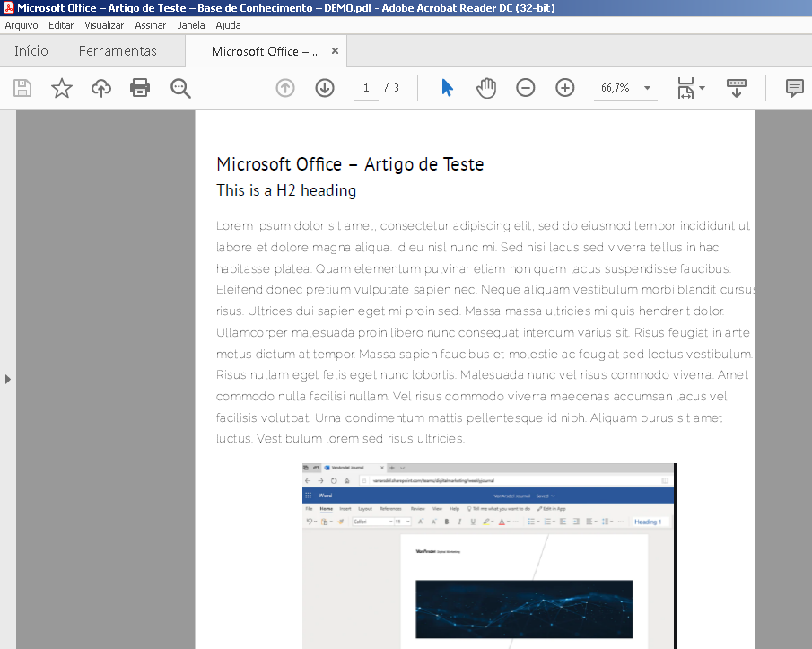Image resolution: width=812 pixels, height=649 pixels.
Task: Click the total page count '/ 3'
Action: point(391,88)
